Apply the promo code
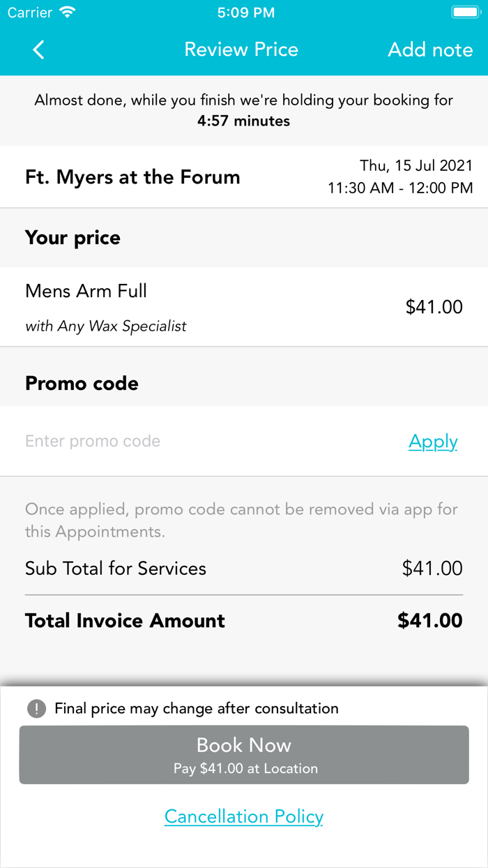 click(x=433, y=442)
